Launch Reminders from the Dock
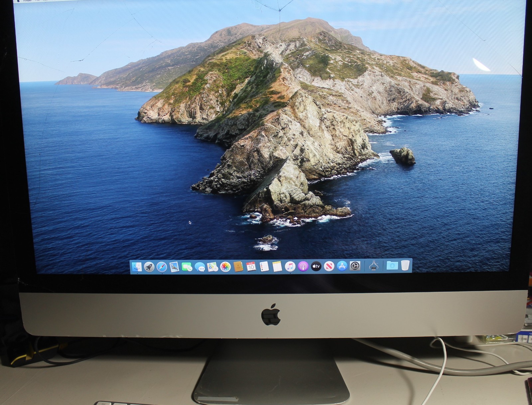Viewport: 532px width, 405px height. (x=264, y=267)
